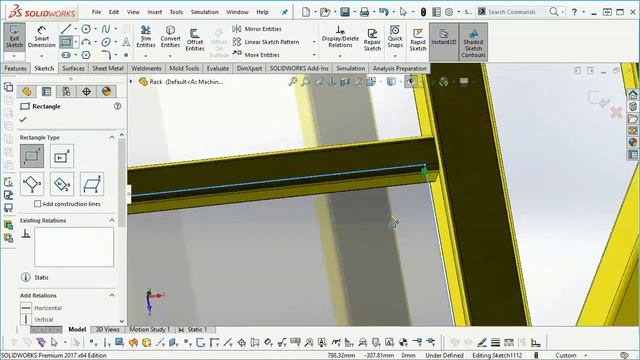Image resolution: width=640 pixels, height=360 pixels.
Task: Select the Spline sketch tool
Action: click(106, 29)
